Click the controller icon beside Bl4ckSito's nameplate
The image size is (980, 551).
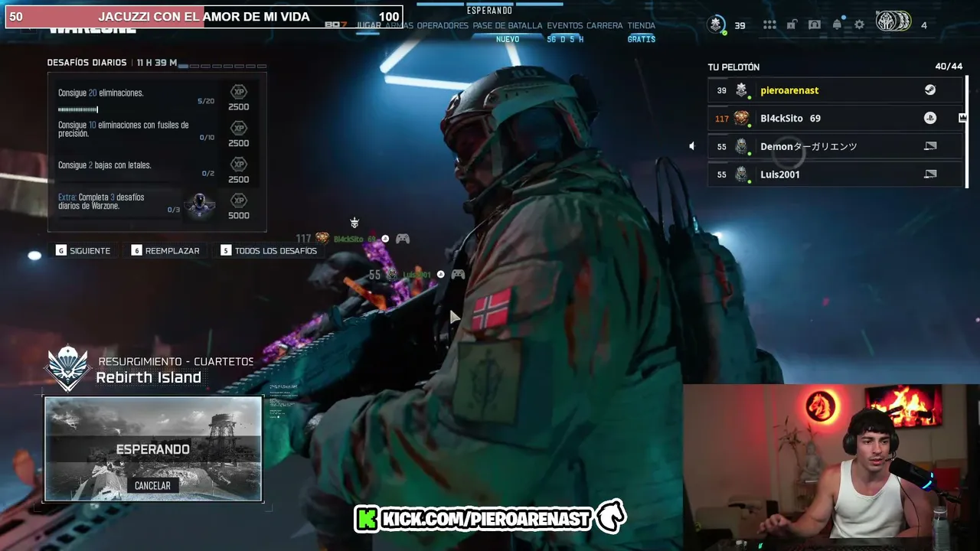(403, 239)
